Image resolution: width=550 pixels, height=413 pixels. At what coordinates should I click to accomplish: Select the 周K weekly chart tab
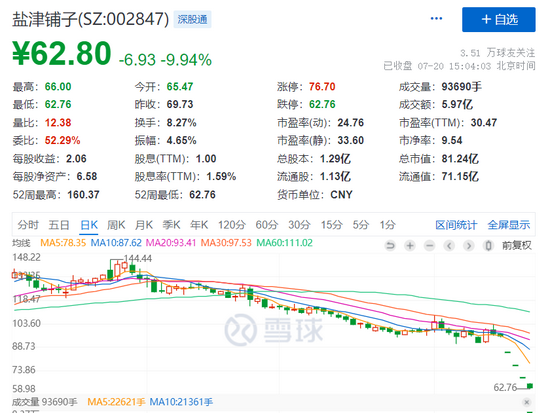(x=116, y=225)
